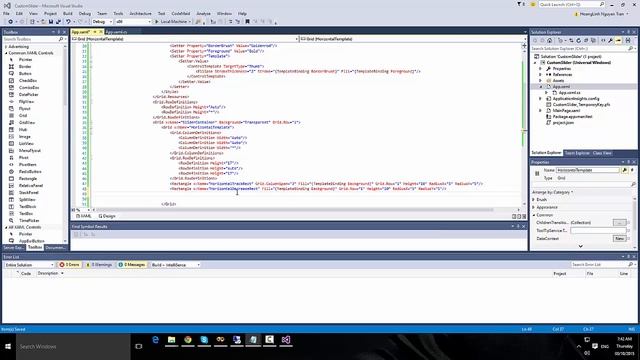
Task: Click the Home icon in Solution Explorer
Action: pos(549,40)
